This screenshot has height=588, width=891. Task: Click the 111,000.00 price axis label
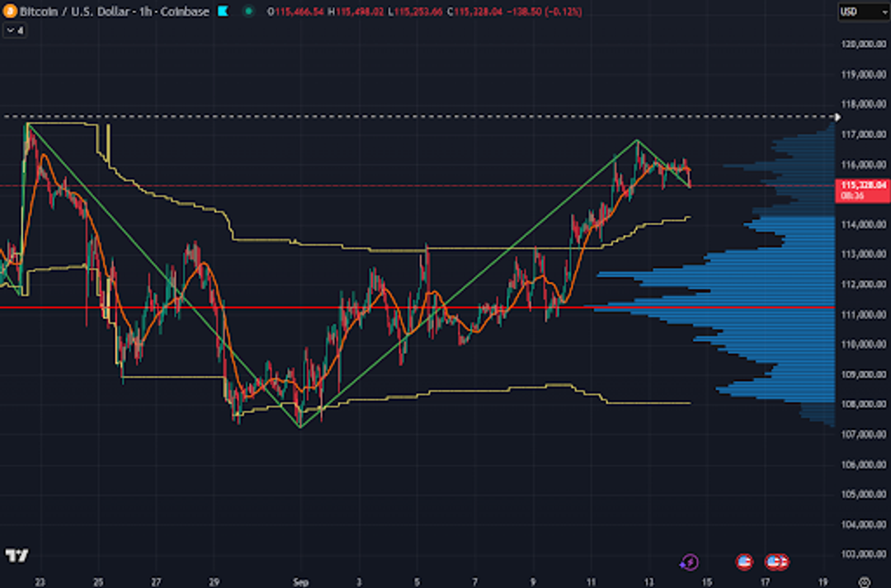click(863, 313)
